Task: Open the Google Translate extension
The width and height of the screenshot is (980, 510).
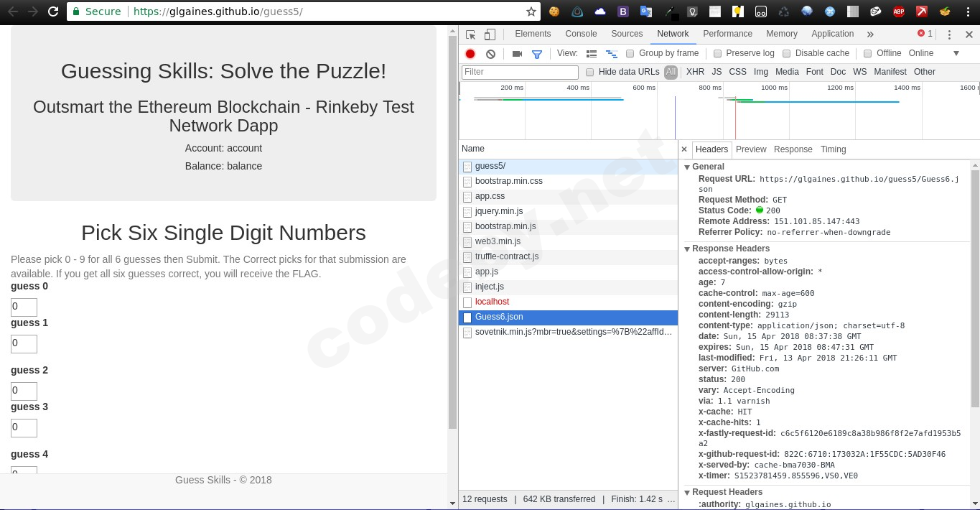Action: tap(646, 11)
